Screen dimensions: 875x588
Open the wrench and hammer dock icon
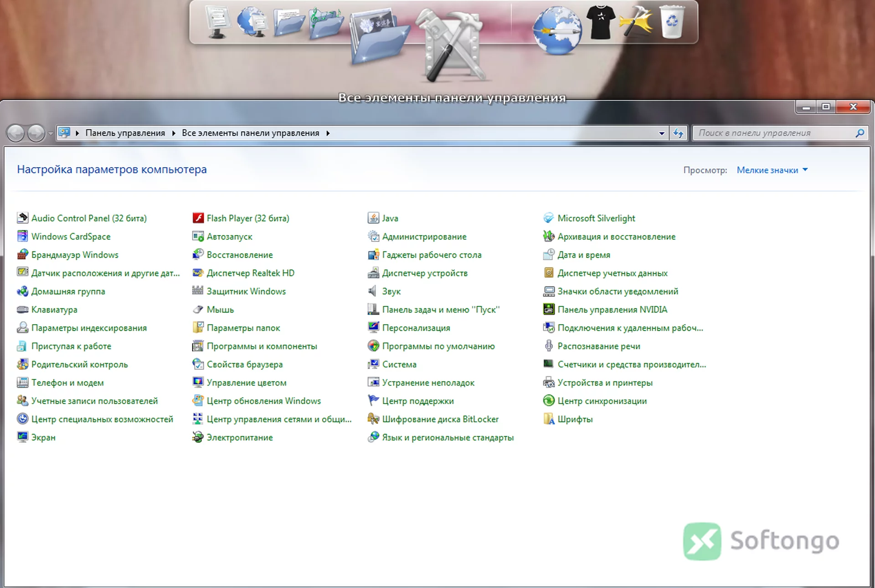[x=452, y=46]
